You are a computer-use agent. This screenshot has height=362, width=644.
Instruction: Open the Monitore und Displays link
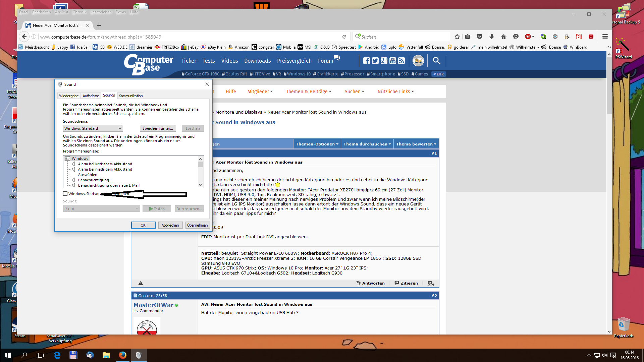239,112
